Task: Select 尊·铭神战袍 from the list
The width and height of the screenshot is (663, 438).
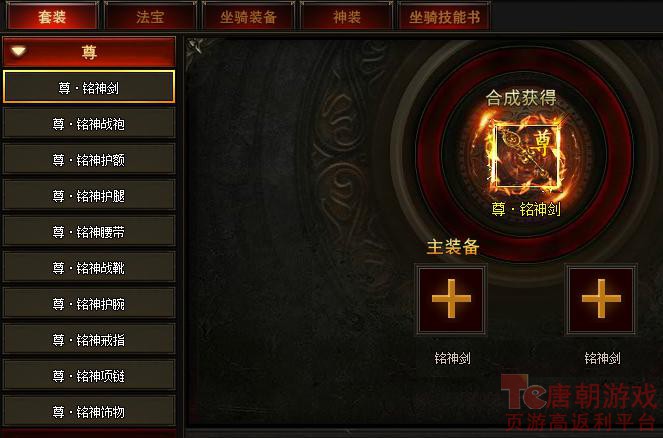Action: (x=89, y=123)
